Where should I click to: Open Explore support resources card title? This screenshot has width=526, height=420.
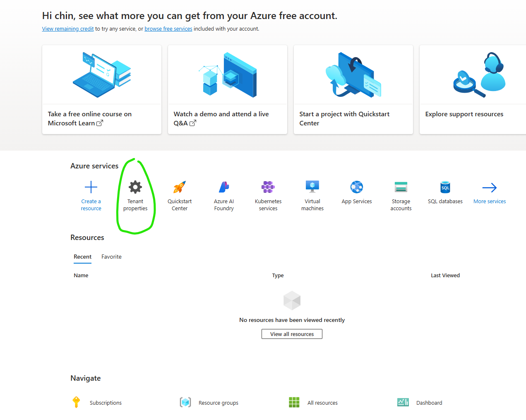tap(464, 114)
